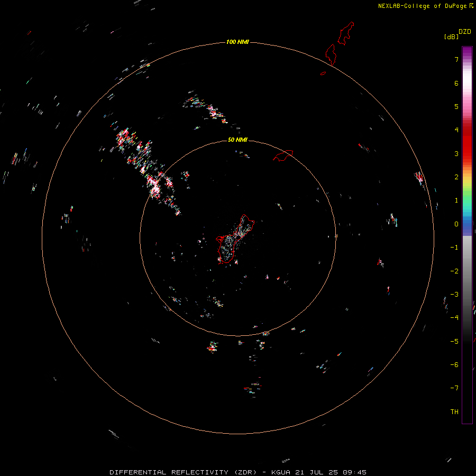Click the 1 value on the color scale

pos(456,200)
